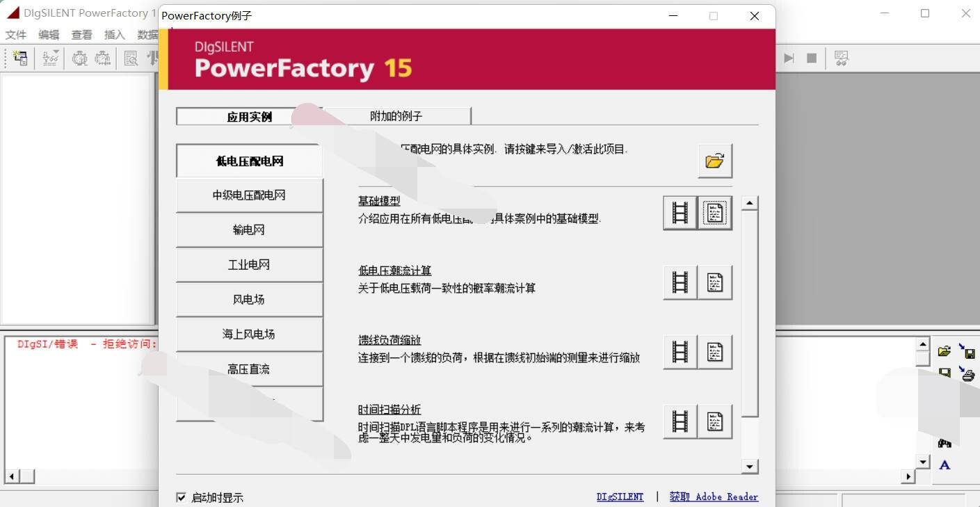Click the output window scroll up arrow
The height and width of the screenshot is (507, 980).
pos(923,344)
